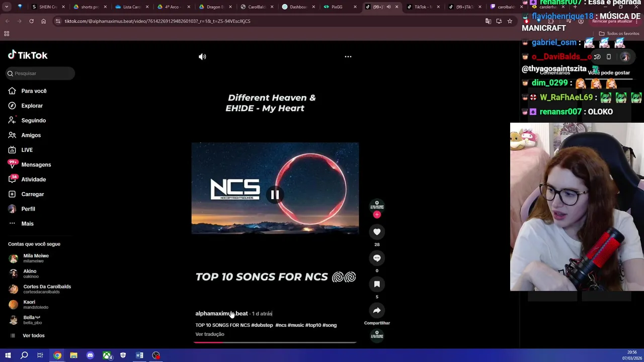Open Chrome translate page icon
This screenshot has height=362, width=644.
pos(488,21)
